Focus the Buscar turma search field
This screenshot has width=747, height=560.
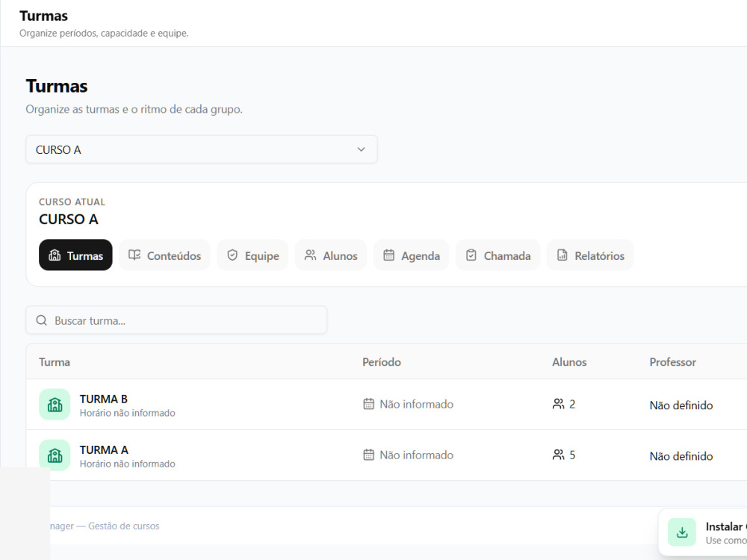[176, 320]
